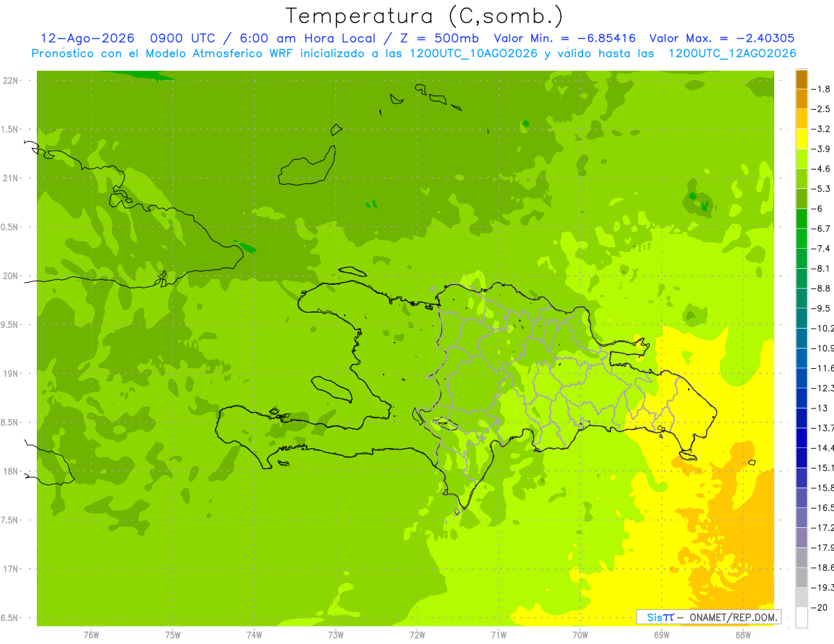This screenshot has width=834, height=644.
Task: Click the 19N latitude axis label
Action: click(x=11, y=374)
